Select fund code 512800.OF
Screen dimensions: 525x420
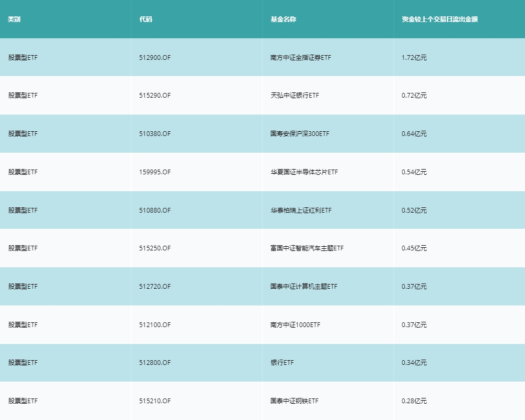(155, 363)
